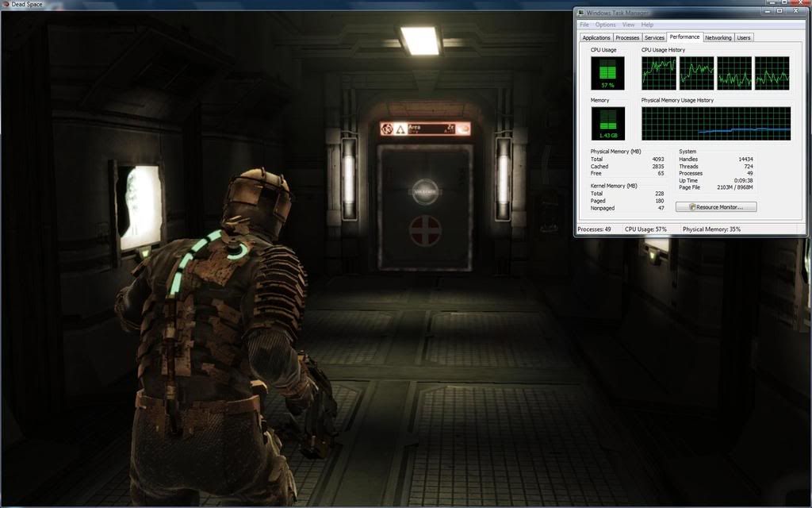Click the Cached memory value 2835

click(x=658, y=167)
